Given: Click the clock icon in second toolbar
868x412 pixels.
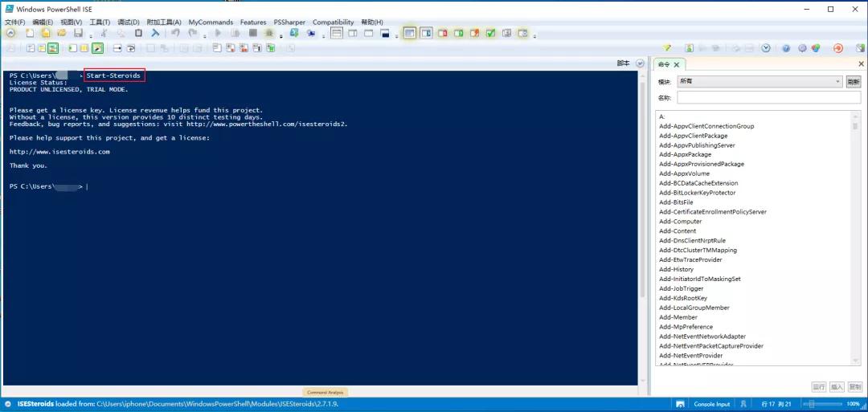Looking at the screenshot, I should [x=766, y=48].
